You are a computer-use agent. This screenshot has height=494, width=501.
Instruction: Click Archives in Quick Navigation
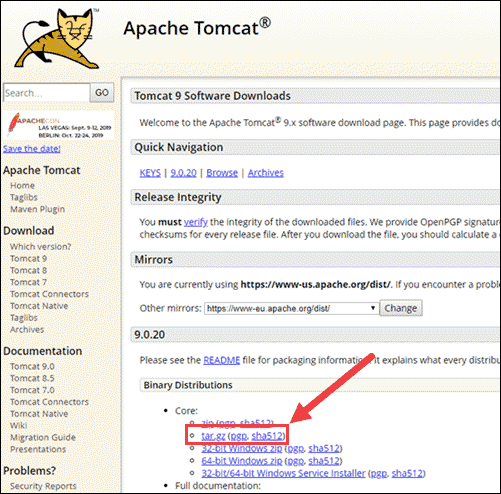tap(266, 173)
